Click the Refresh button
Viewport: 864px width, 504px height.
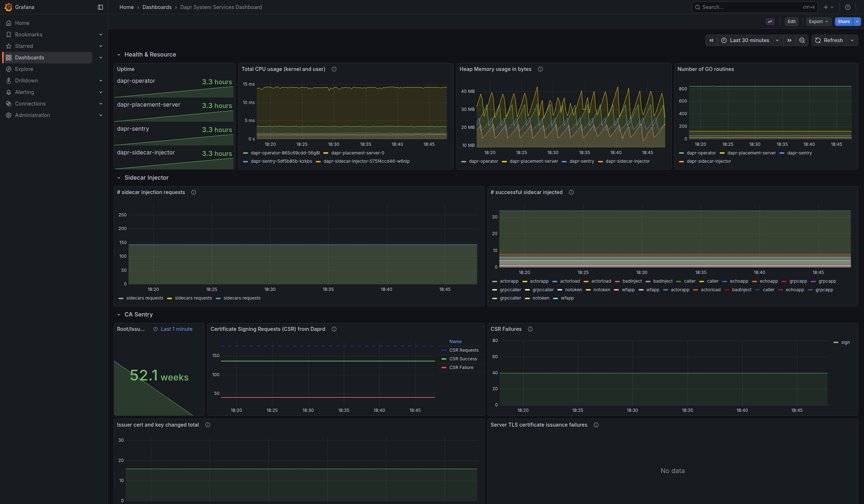[x=829, y=40]
